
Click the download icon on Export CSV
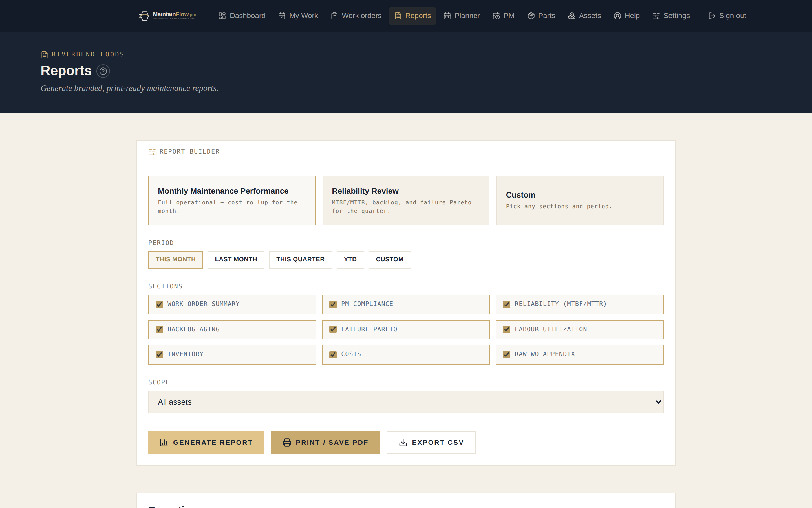point(403,443)
